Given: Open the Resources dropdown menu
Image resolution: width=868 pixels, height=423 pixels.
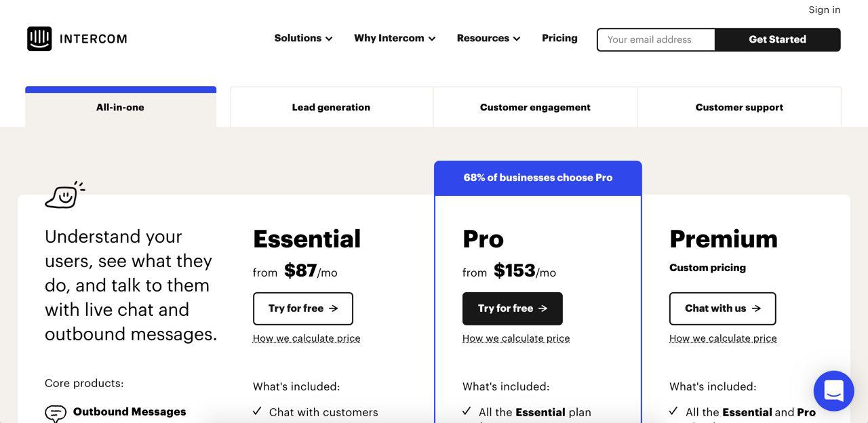Looking at the screenshot, I should tap(488, 38).
